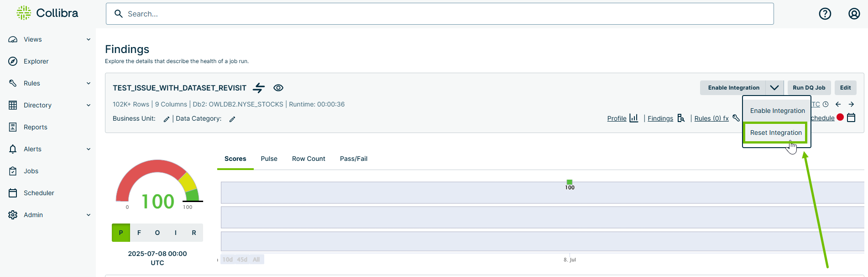The width and height of the screenshot is (868, 277).
Task: Click the help question mark icon
Action: (825, 14)
